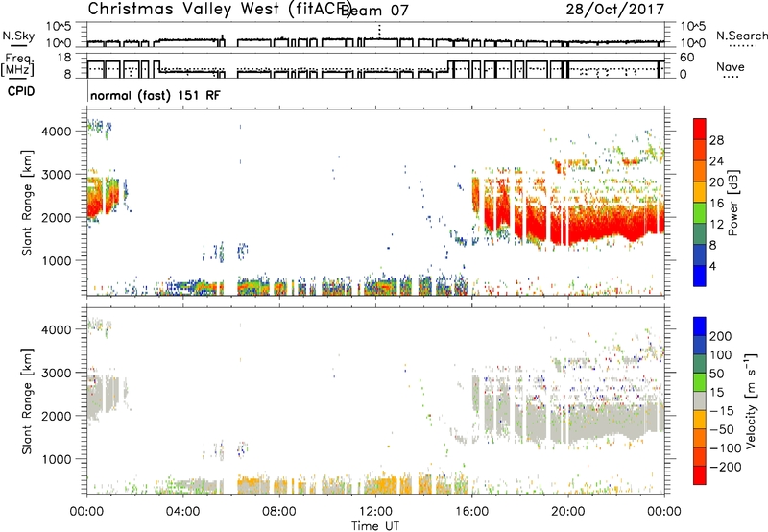Click the Freq. [MHz] axis label

tap(17, 65)
